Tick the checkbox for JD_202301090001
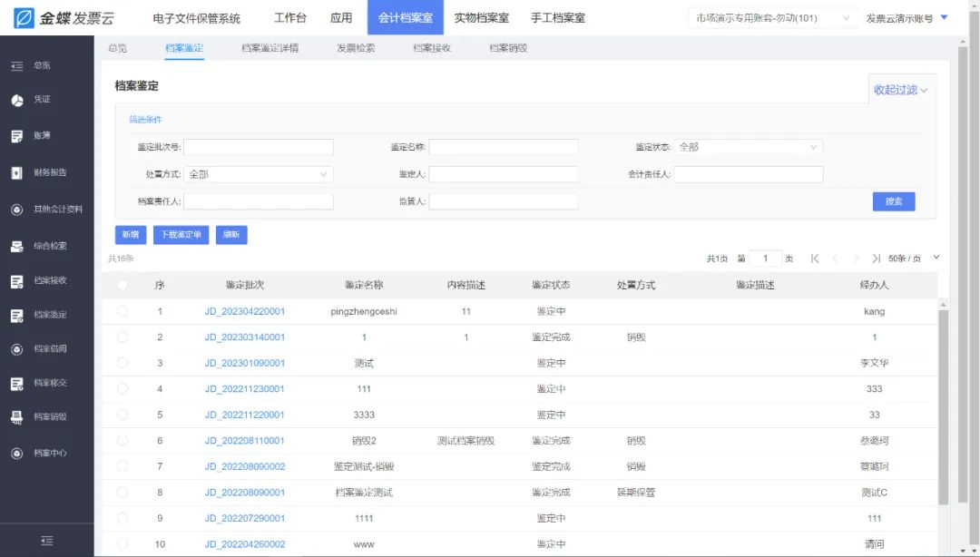 click(x=122, y=363)
